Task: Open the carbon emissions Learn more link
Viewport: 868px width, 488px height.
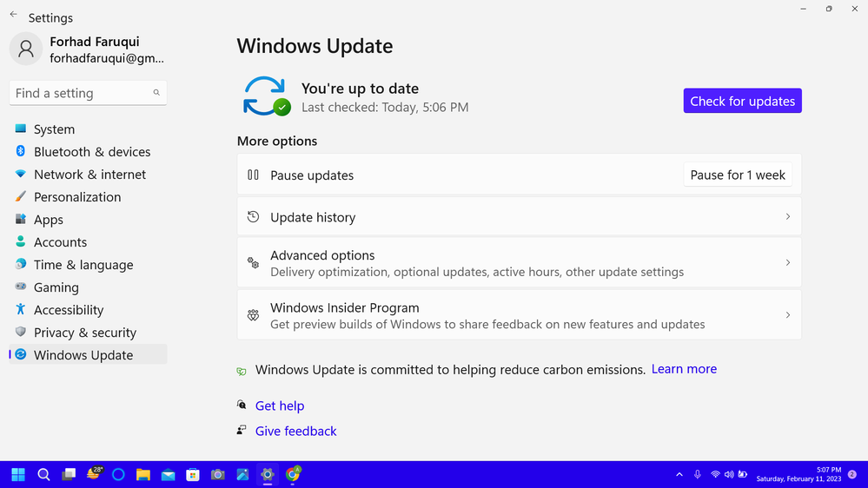Action: (684, 369)
